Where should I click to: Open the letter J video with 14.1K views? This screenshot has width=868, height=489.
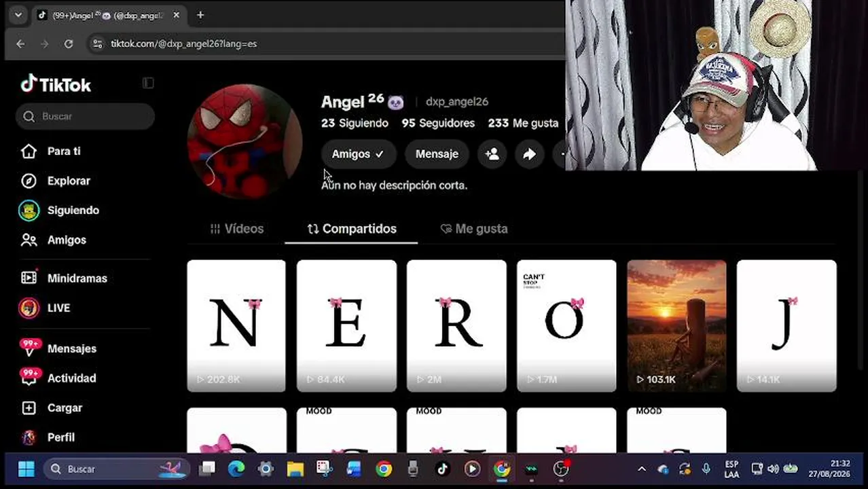(x=786, y=326)
